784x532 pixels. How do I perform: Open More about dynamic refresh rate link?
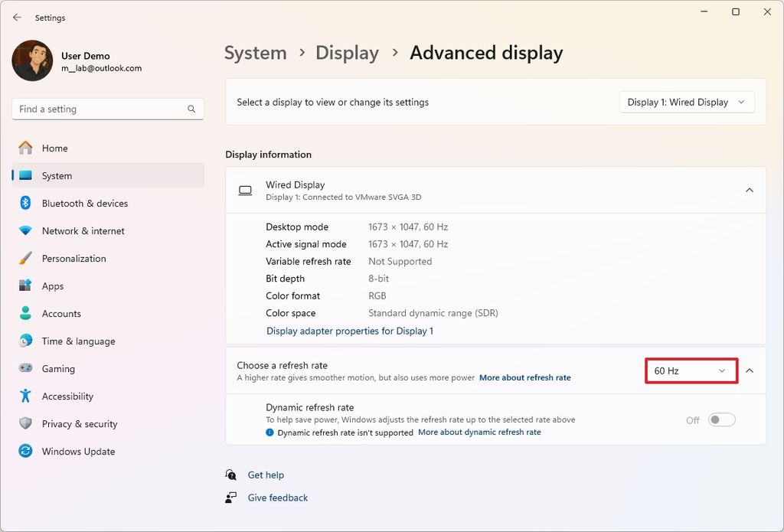pyautogui.click(x=479, y=432)
